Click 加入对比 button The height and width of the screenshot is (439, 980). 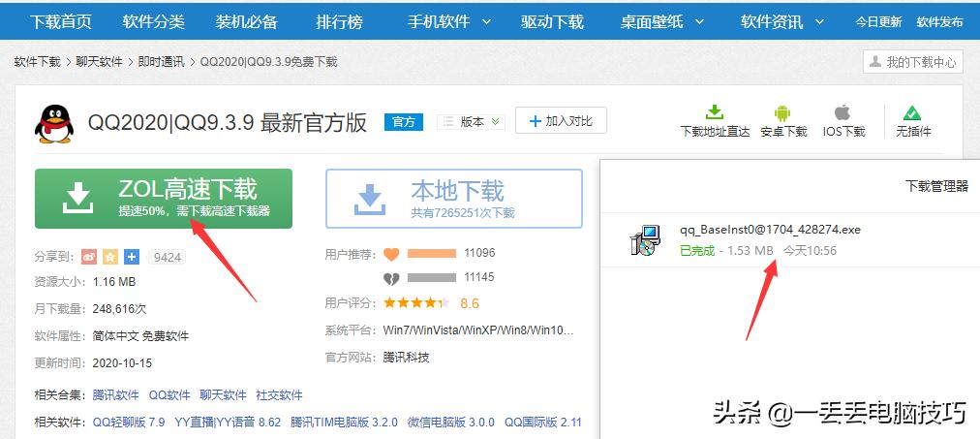pos(561,121)
